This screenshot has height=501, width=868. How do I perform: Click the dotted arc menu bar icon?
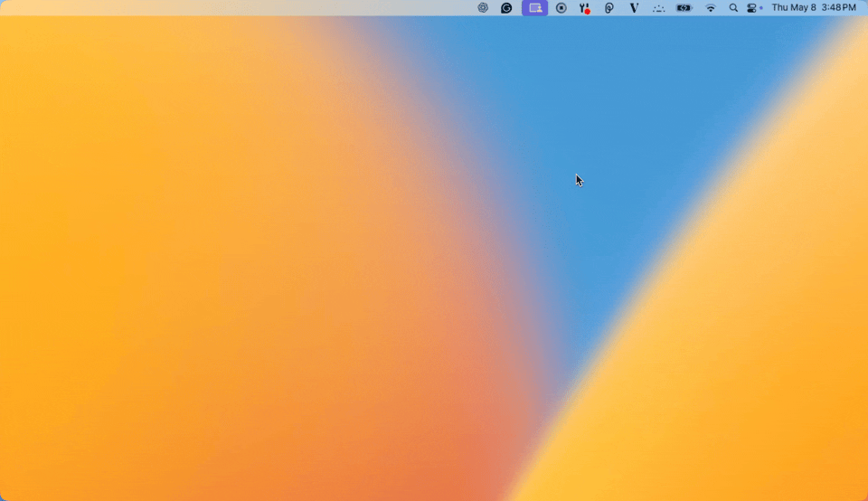pos(658,8)
